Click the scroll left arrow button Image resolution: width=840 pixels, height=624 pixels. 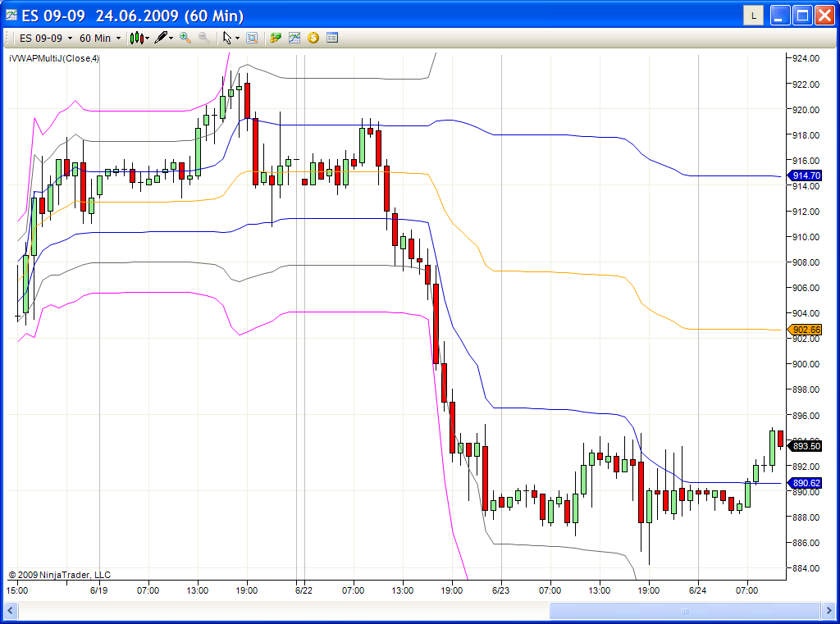pos(11,611)
